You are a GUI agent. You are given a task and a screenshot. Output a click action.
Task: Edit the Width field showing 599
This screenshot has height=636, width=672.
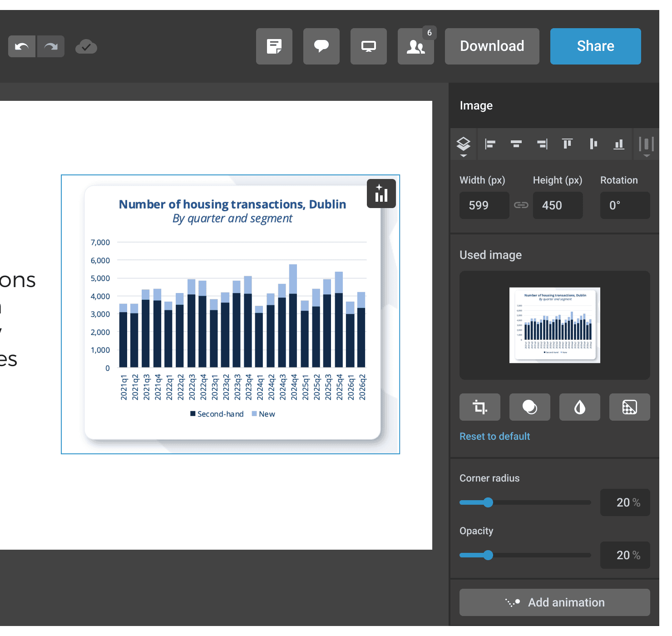pos(484,205)
